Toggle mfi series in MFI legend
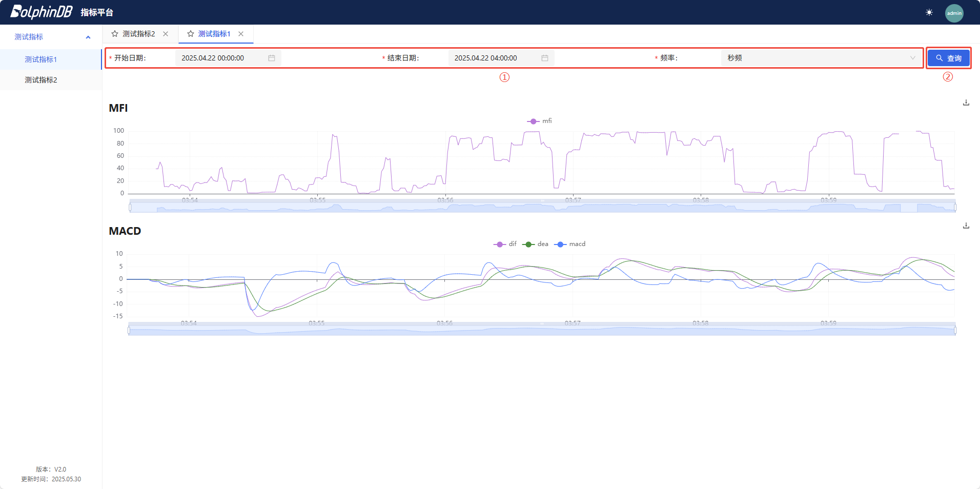The image size is (980, 489). click(x=539, y=121)
